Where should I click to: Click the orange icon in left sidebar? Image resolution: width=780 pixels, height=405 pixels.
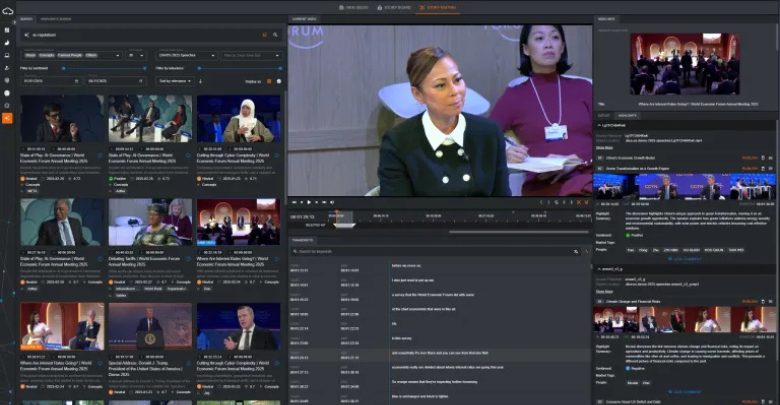coord(8,118)
